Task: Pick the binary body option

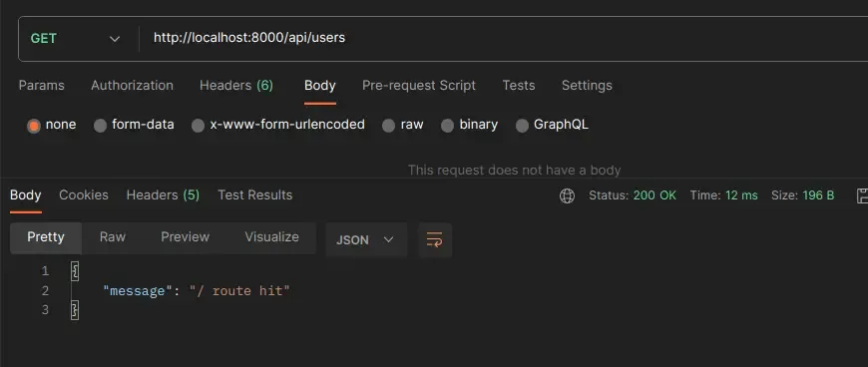Action: (x=447, y=126)
